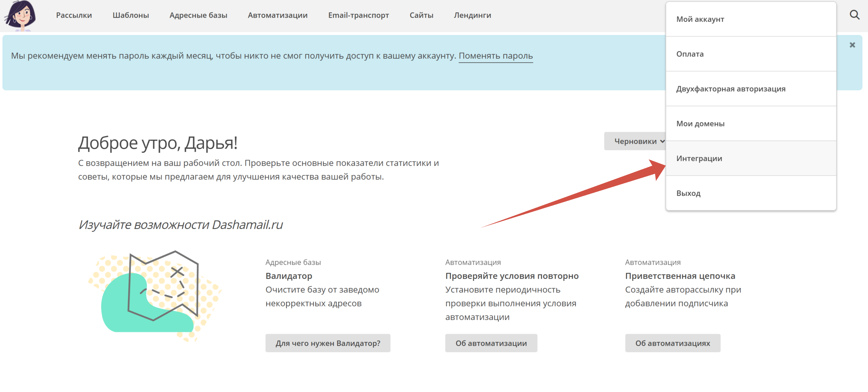This screenshot has width=868, height=392.
Task: Open the Рассылки menu
Action: 74,15
